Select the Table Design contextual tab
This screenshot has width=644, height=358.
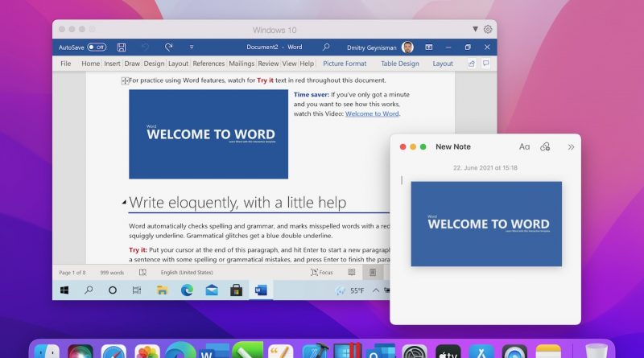point(400,64)
